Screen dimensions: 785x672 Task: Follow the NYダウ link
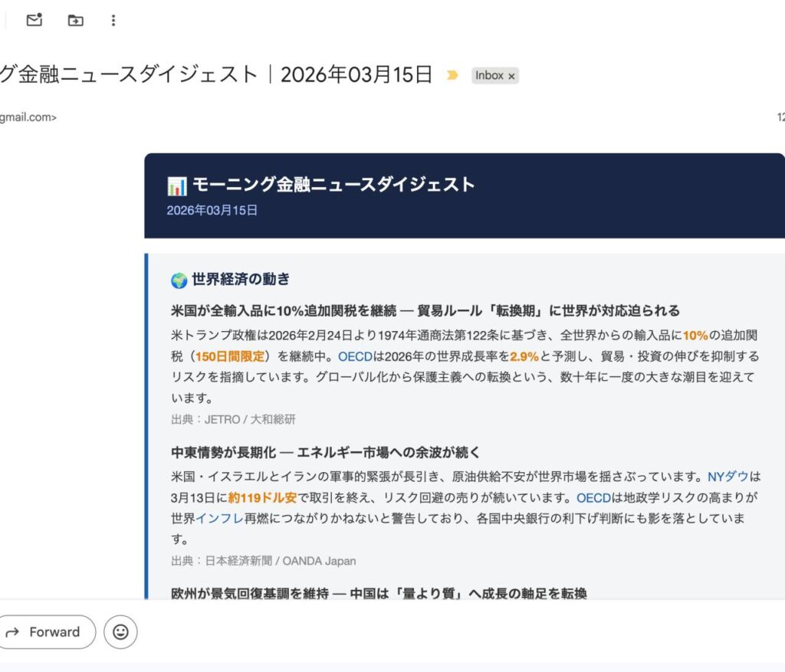pos(728,477)
